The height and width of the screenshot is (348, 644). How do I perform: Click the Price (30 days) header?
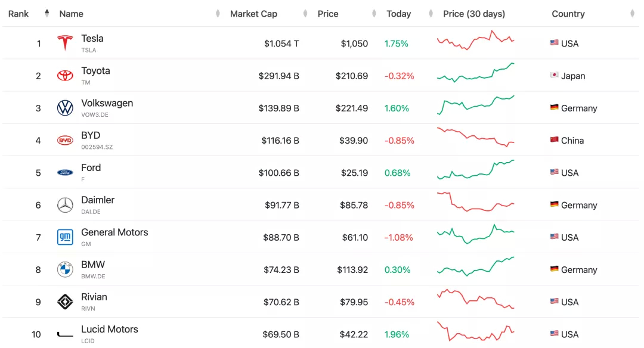click(x=474, y=14)
